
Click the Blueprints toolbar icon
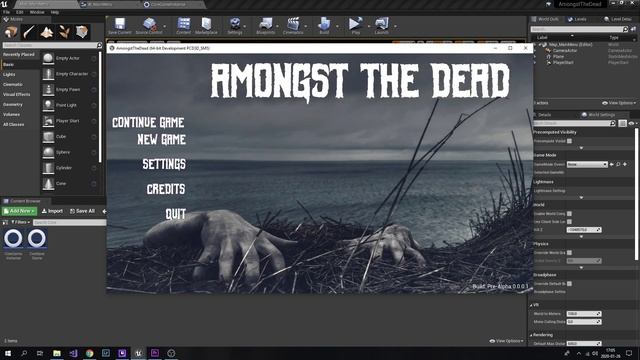tap(265, 24)
